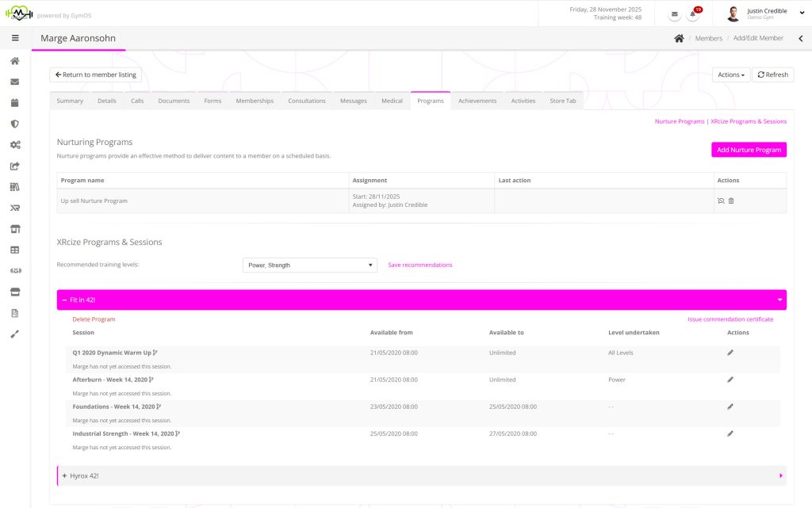Click the Add Nurture Program button
The width and height of the screenshot is (812, 508).
point(749,150)
